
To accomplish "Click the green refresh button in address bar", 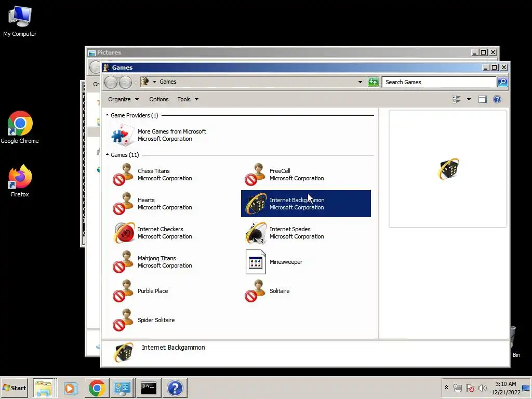I will click(373, 82).
